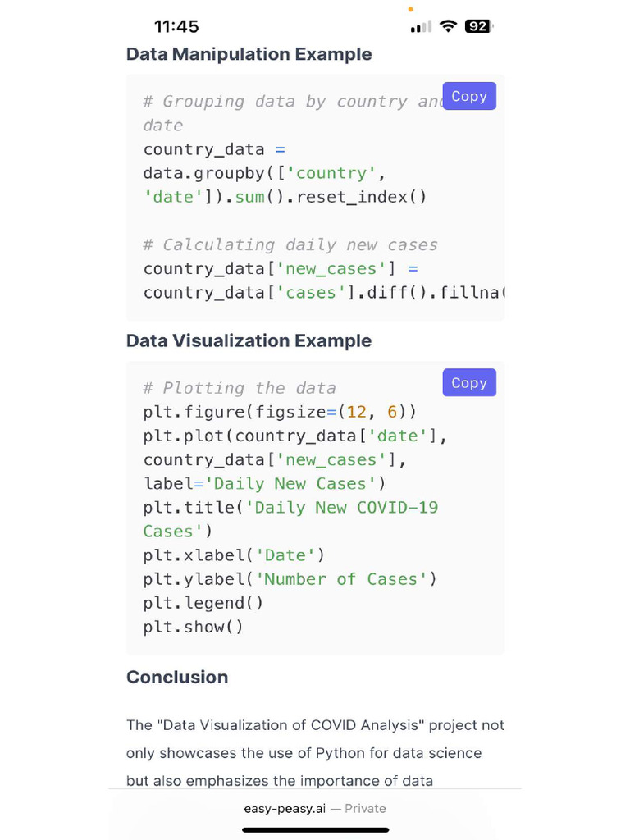
Task: Copy the Data Visualization code block
Action: point(468,382)
